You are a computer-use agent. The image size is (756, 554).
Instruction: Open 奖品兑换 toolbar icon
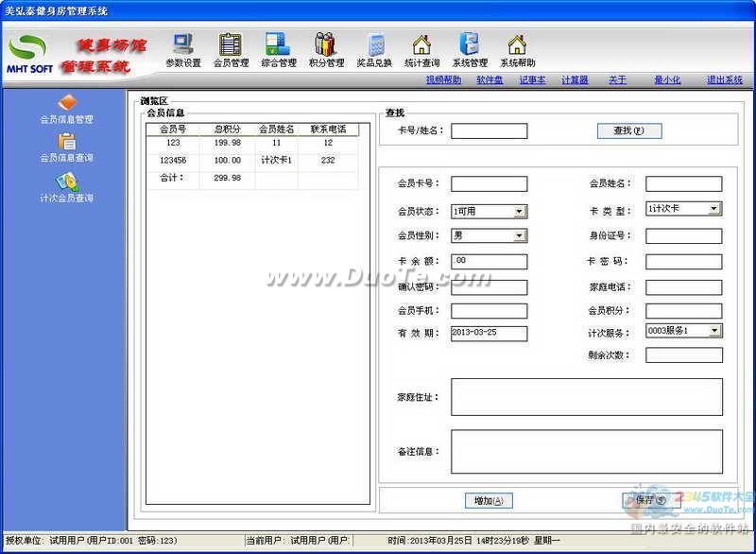(x=374, y=44)
